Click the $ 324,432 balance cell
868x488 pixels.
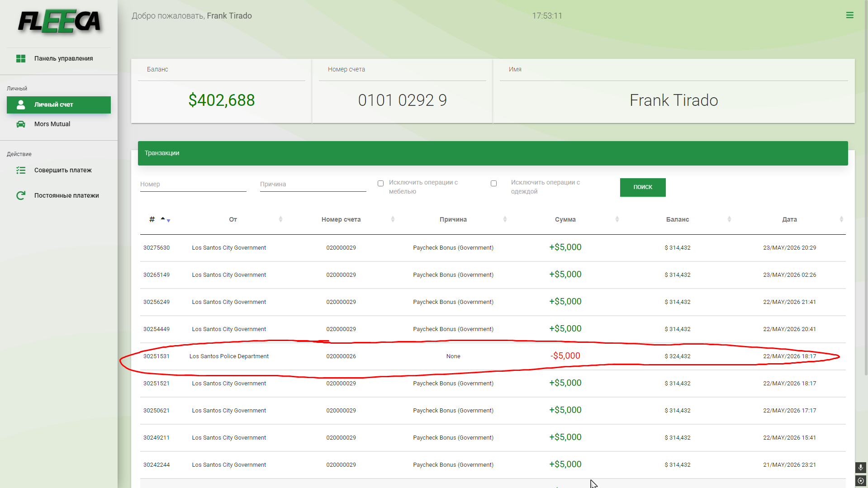[678, 356]
